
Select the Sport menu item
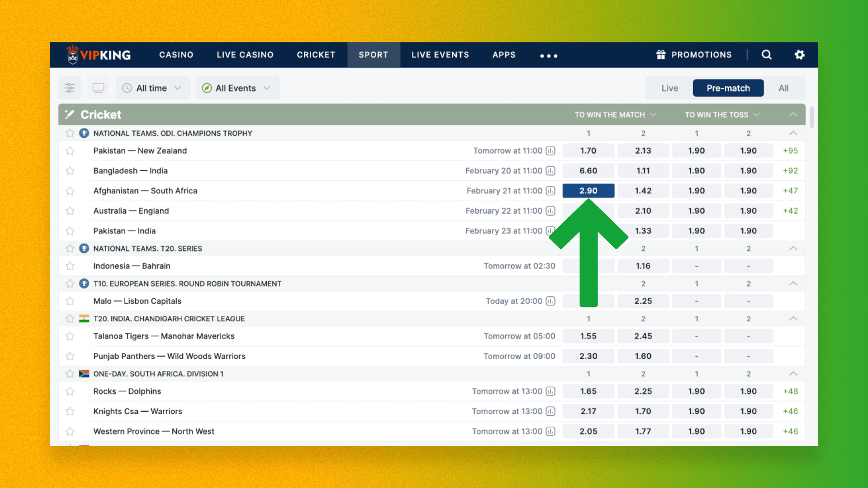click(373, 55)
